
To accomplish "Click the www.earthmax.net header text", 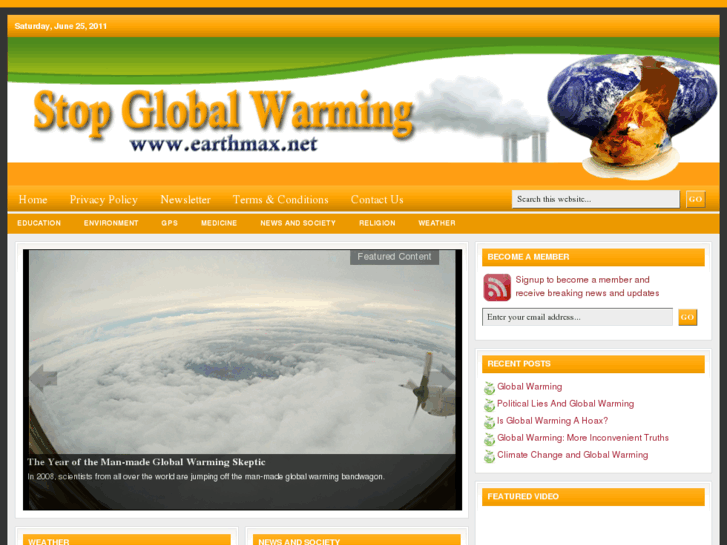I will click(x=223, y=144).
